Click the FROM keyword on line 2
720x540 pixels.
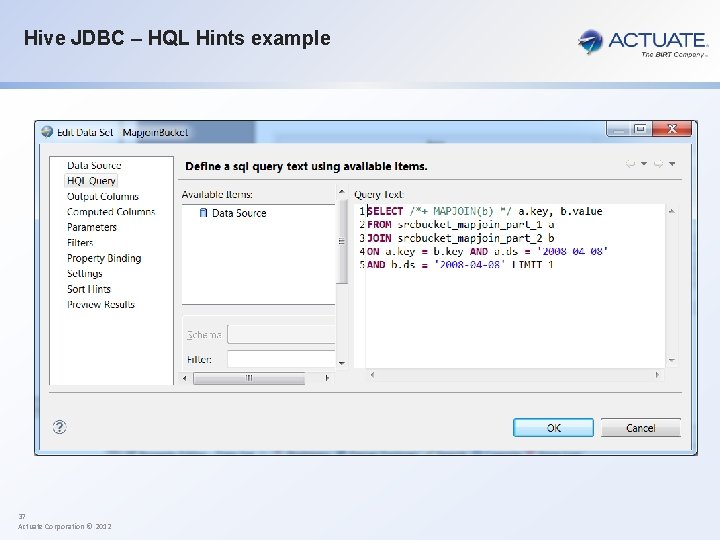[379, 225]
